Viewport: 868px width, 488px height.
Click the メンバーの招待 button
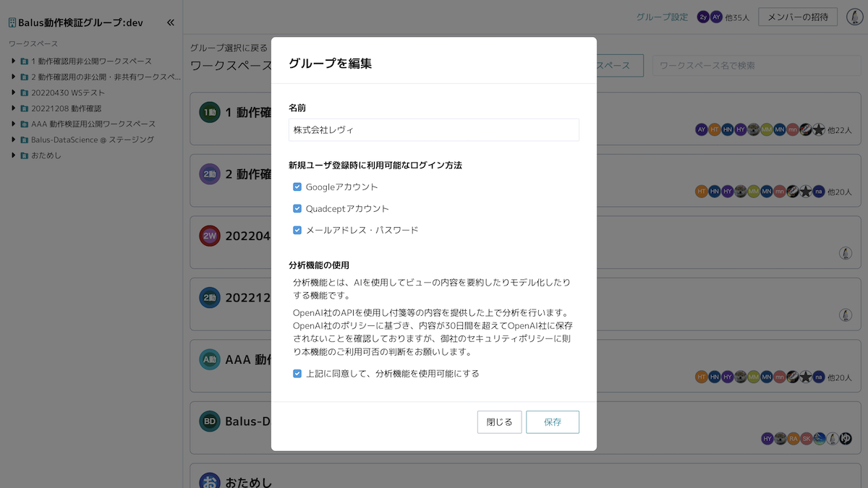pyautogui.click(x=798, y=17)
